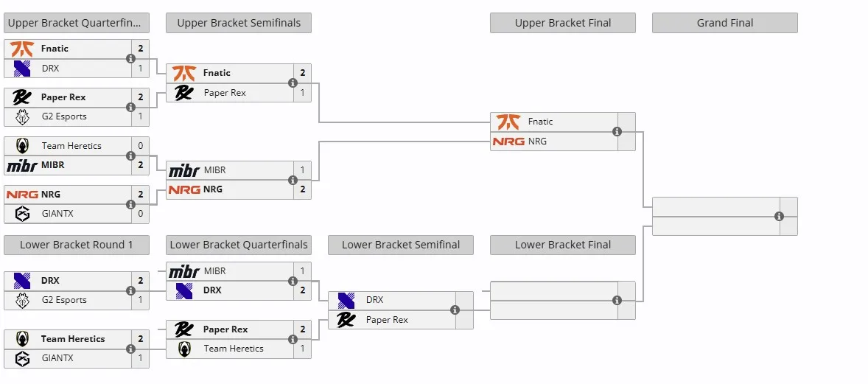Click Fnatic logo in Upper Bracket Final

pos(508,122)
